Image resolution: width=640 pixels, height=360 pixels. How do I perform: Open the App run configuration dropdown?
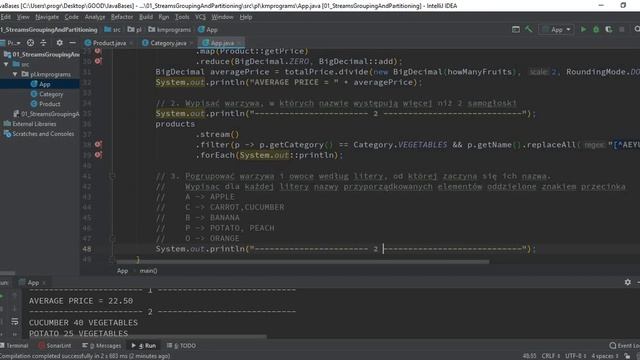pyautogui.click(x=557, y=29)
